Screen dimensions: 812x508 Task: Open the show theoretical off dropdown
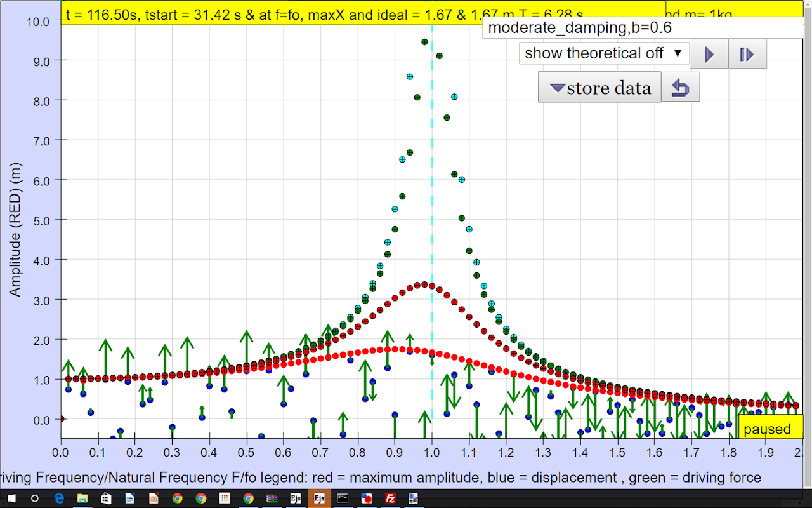(x=603, y=53)
